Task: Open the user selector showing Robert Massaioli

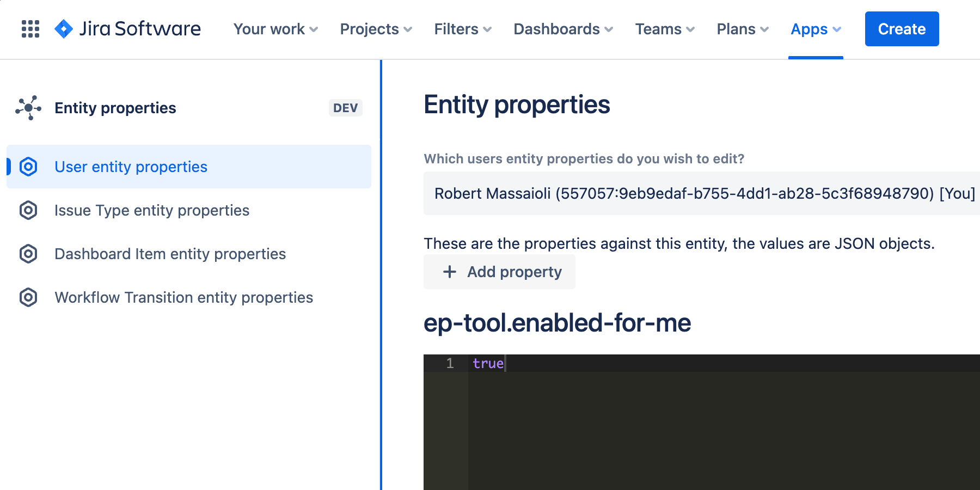Action: [x=702, y=193]
